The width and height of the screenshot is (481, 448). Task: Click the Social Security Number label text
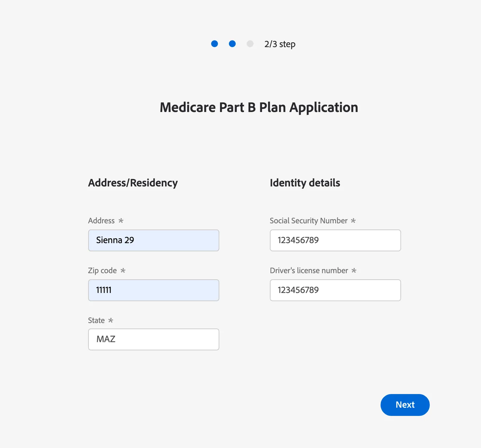(309, 221)
